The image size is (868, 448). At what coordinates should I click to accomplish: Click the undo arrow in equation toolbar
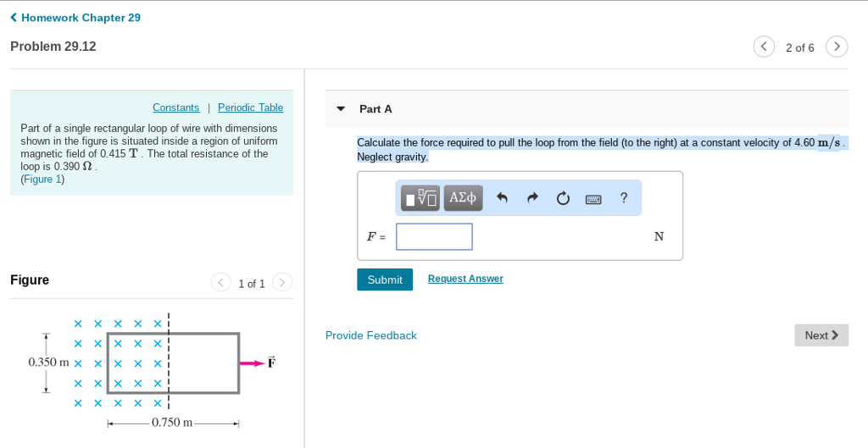[502, 198]
